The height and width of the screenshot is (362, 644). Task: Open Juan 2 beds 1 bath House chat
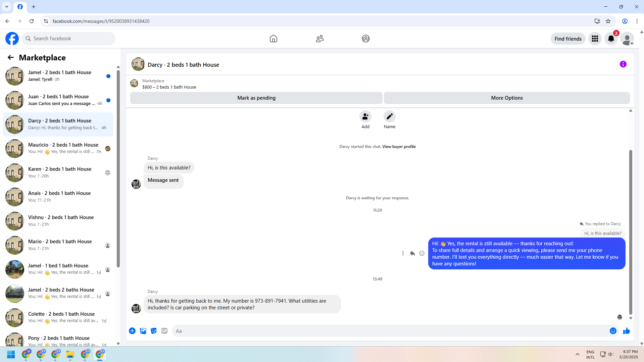click(58, 100)
